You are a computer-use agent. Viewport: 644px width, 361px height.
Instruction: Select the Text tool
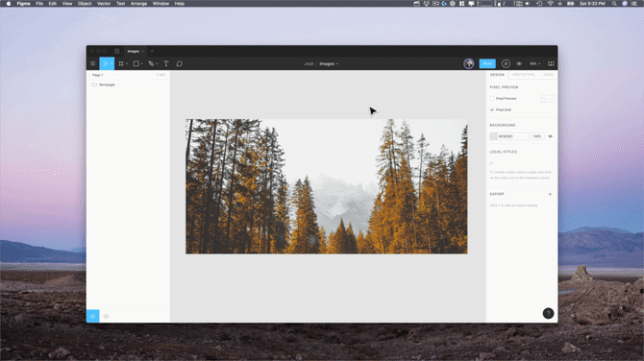pos(166,63)
